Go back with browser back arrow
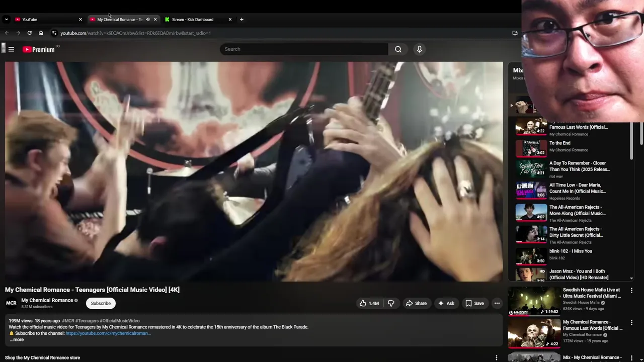This screenshot has width=644, height=362. pyautogui.click(x=7, y=33)
